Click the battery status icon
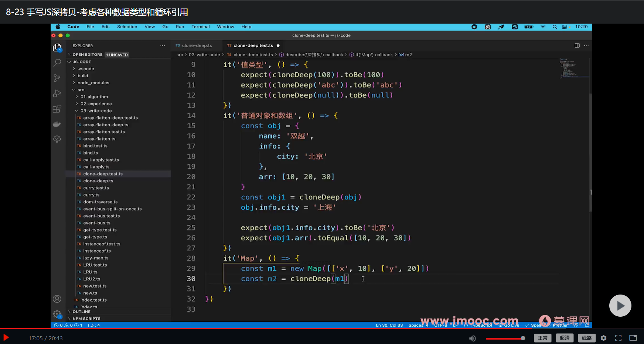644x344 pixels. (x=529, y=27)
